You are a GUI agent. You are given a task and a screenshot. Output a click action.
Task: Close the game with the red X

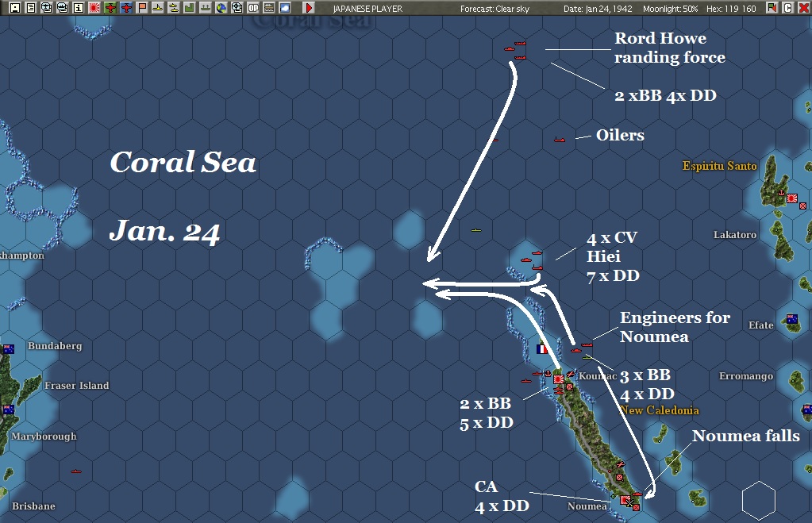(803, 8)
